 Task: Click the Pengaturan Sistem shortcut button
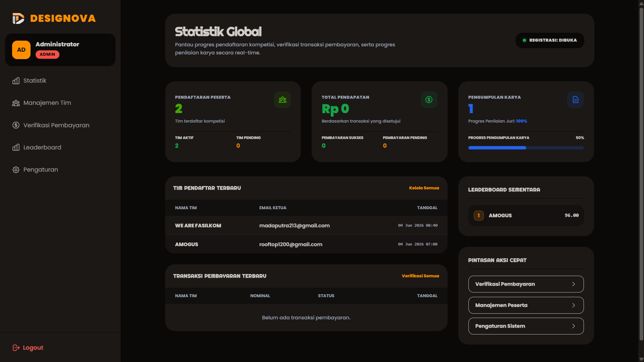click(x=526, y=326)
